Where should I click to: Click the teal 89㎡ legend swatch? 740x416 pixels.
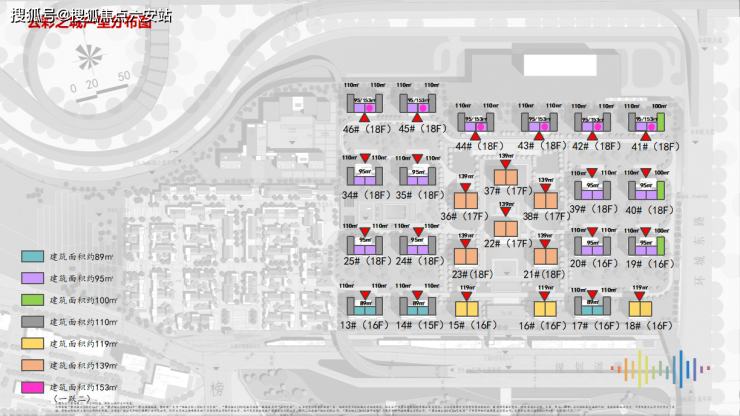31,256
